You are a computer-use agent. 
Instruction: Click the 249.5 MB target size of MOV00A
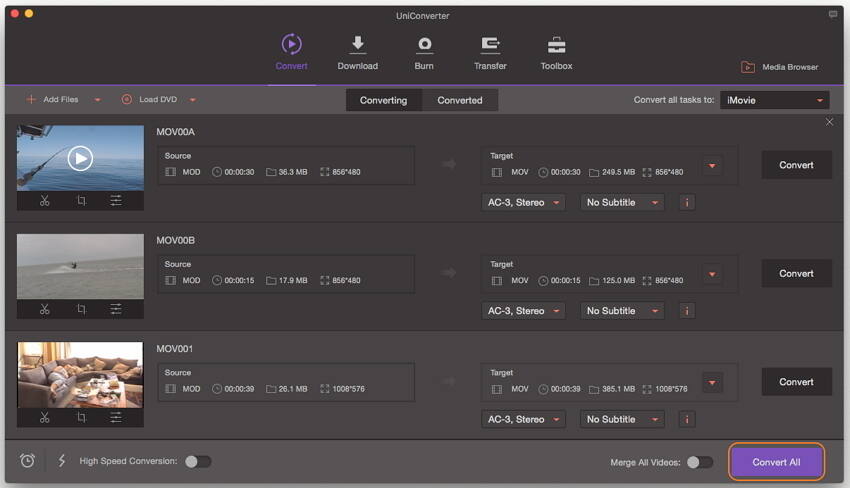point(619,172)
